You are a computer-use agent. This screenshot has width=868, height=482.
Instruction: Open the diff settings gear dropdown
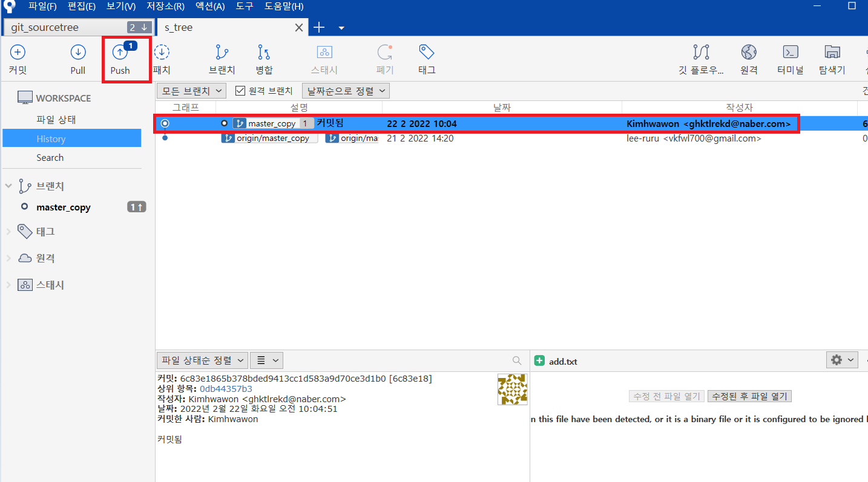pos(842,360)
